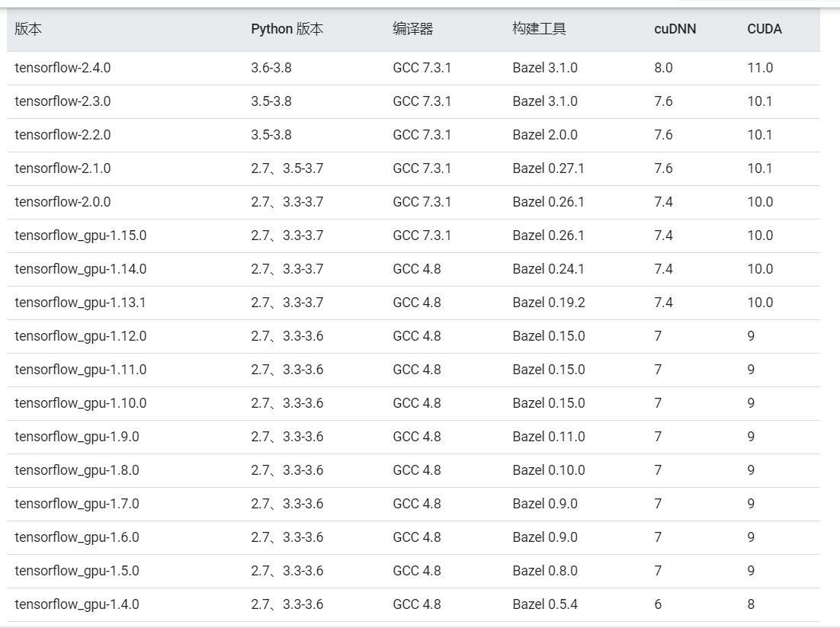Click GCC 7.3.1 in tensorflow-2.4.0 row
Viewport: 840px width, 628px height.
tap(422, 68)
